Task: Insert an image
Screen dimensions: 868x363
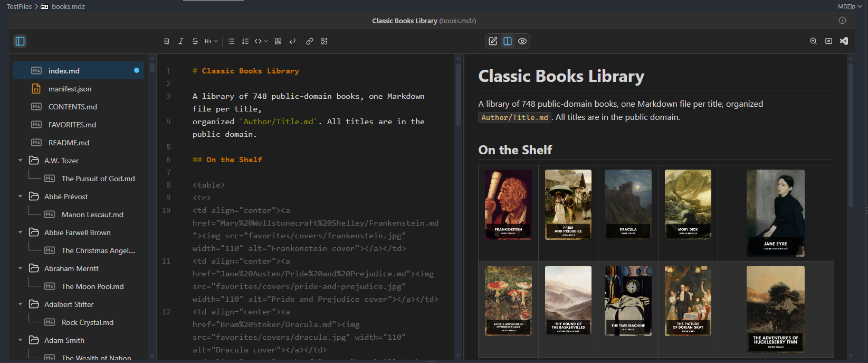Action: pos(324,41)
